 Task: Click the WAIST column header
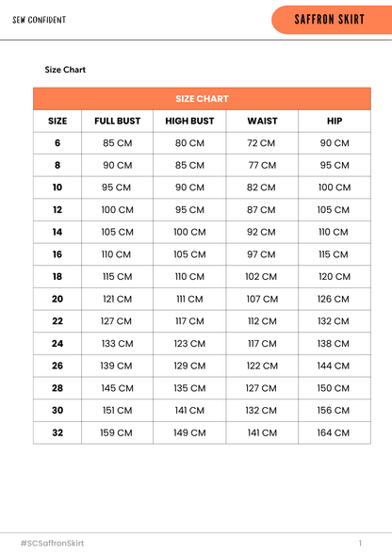point(262,121)
